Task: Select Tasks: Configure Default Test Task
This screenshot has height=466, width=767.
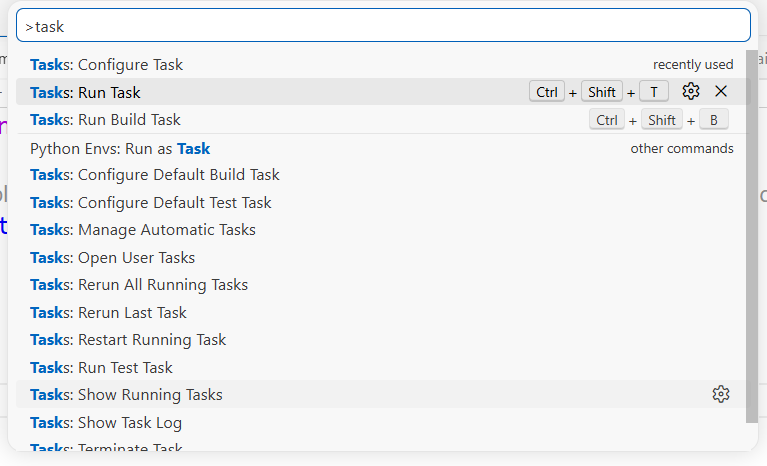Action: click(383, 202)
